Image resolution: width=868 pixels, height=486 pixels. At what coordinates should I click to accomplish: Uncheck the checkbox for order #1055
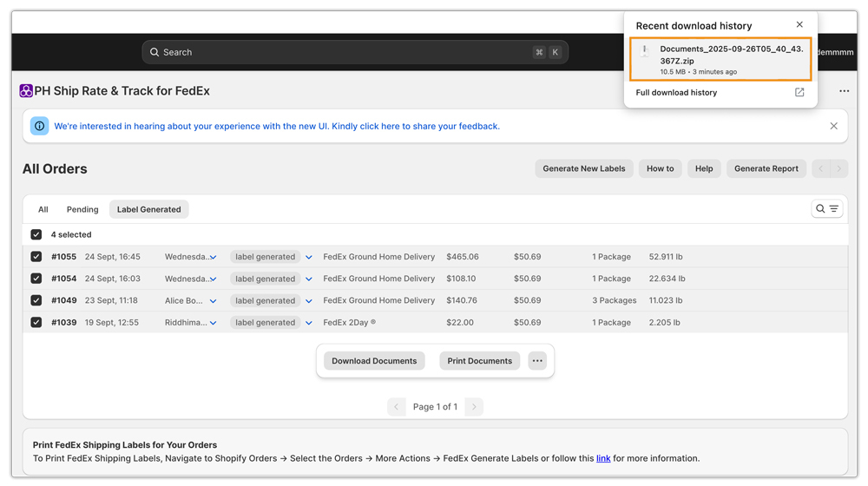(x=36, y=257)
